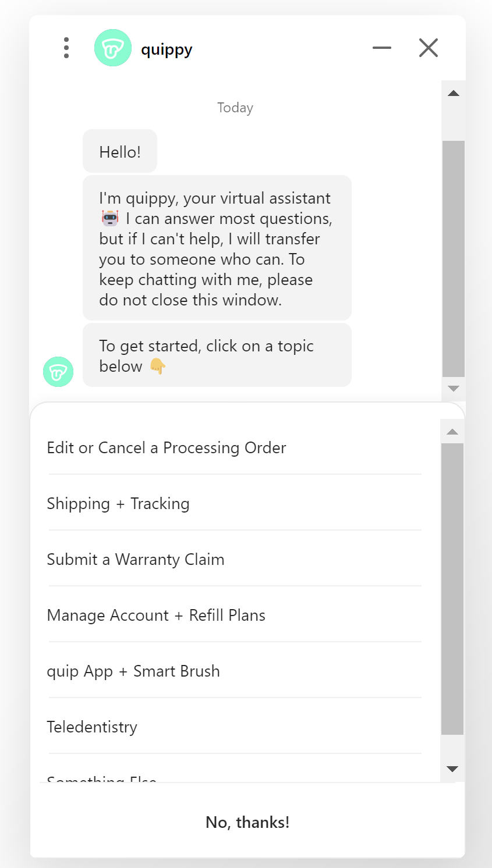Viewport: 492px width, 868px height.
Task: Click quippy's avatar beside the chat messages
Action: coord(58,371)
